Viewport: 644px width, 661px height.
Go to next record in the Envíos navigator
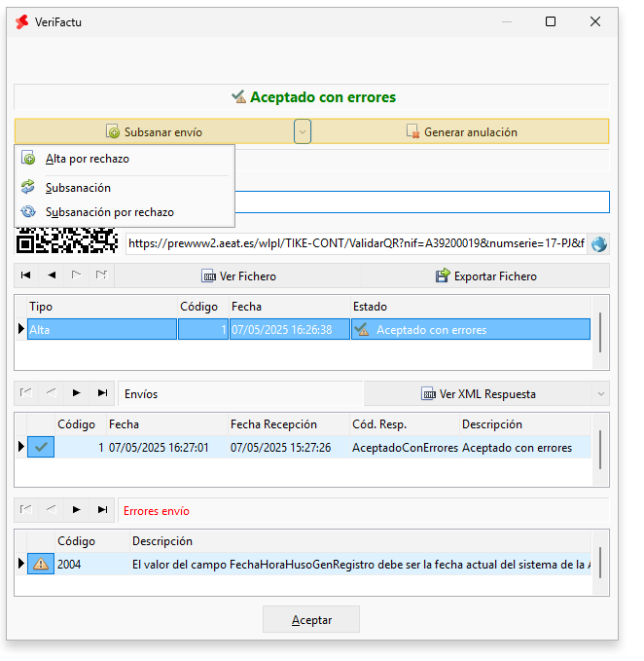77,393
